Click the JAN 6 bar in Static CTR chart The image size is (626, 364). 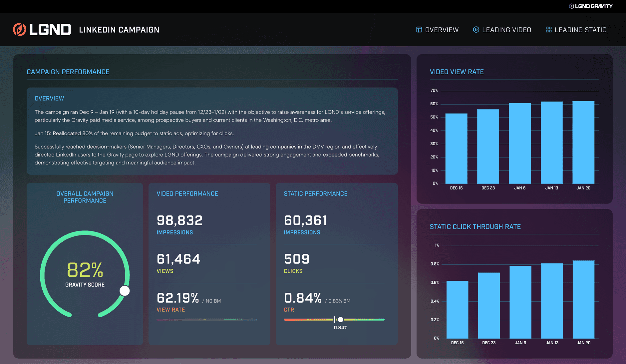click(x=520, y=302)
